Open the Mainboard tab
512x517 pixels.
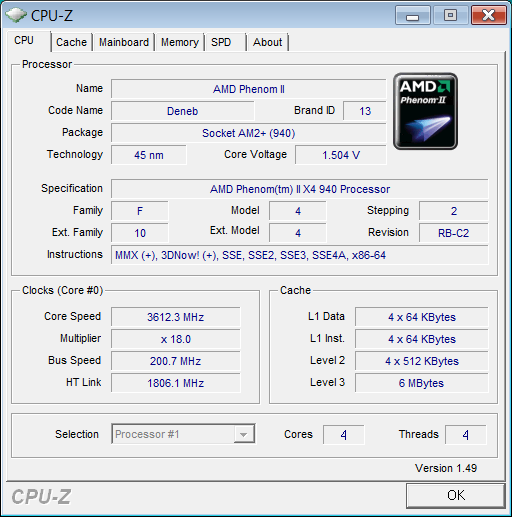(x=124, y=42)
